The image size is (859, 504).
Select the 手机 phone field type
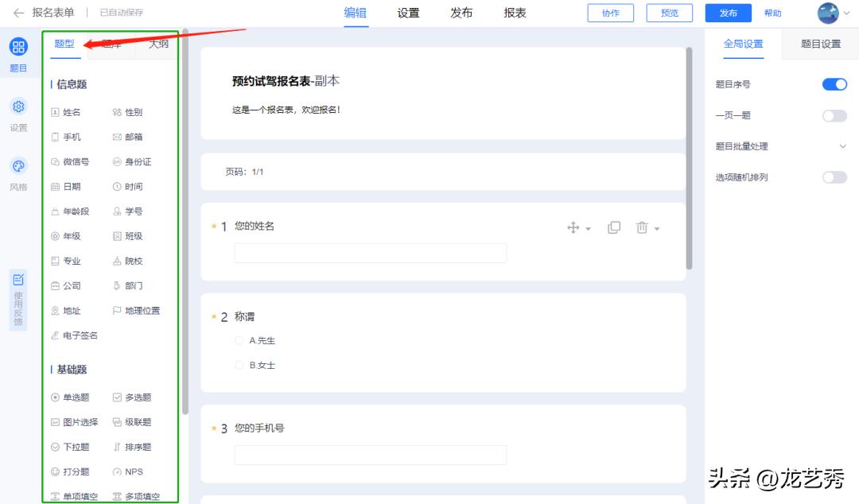[x=69, y=137]
